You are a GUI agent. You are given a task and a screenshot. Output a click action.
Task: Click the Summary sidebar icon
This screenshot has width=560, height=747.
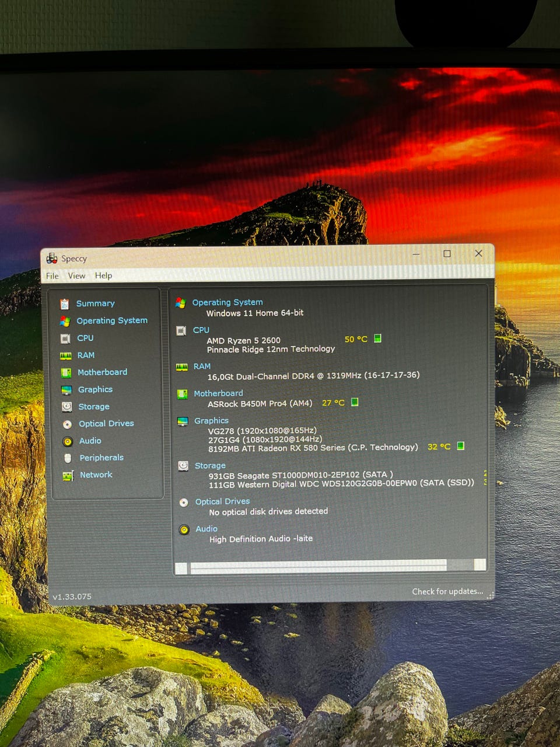64,304
